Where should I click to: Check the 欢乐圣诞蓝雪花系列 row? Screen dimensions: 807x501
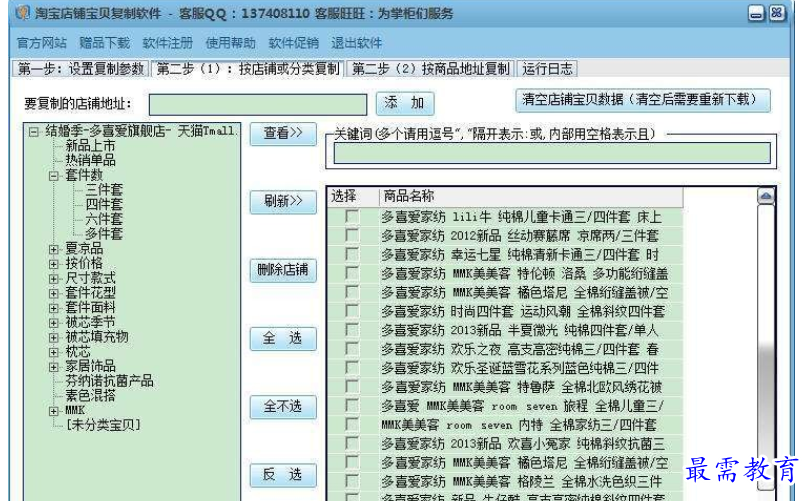pyautogui.click(x=353, y=368)
